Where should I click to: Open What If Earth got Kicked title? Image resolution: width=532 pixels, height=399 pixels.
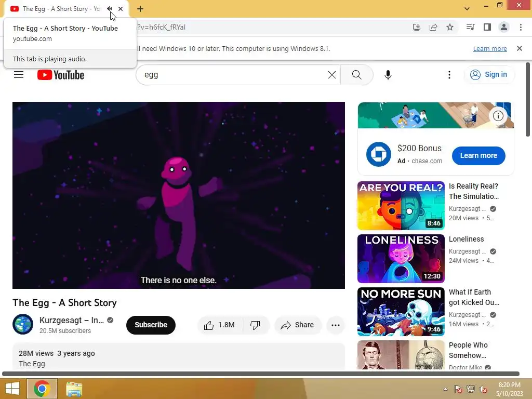click(x=474, y=297)
